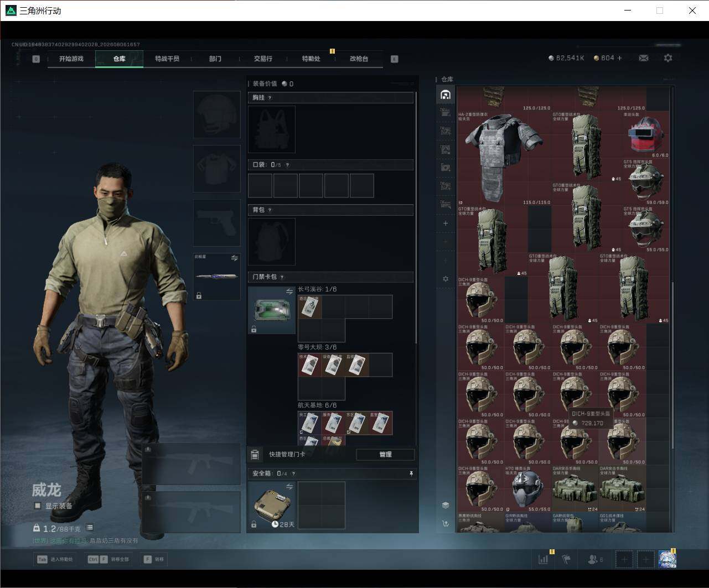Viewport: 709px width, 588px height.
Task: Toggle the 显示装备 checkbox
Action: pyautogui.click(x=38, y=506)
